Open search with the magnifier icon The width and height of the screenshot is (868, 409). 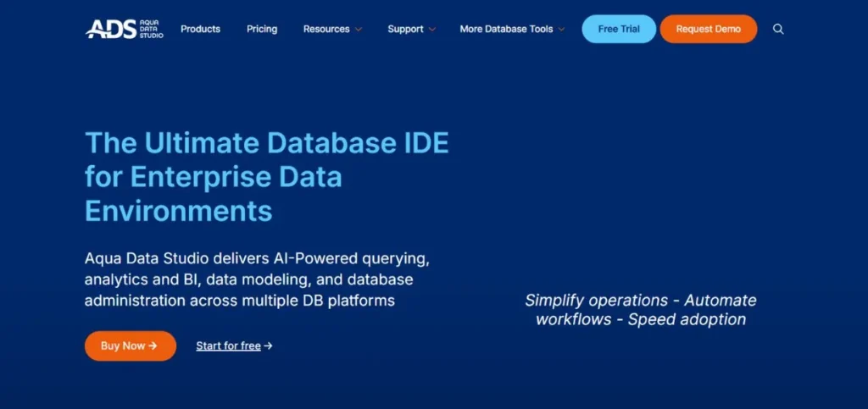click(x=778, y=29)
